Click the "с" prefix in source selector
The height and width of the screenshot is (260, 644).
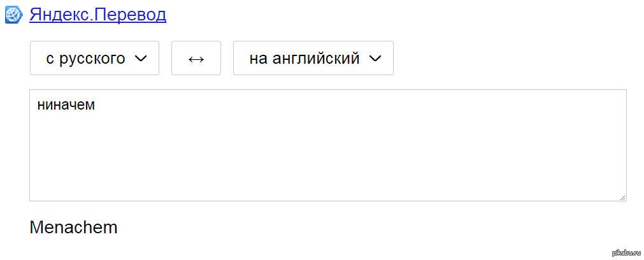pyautogui.click(x=50, y=59)
